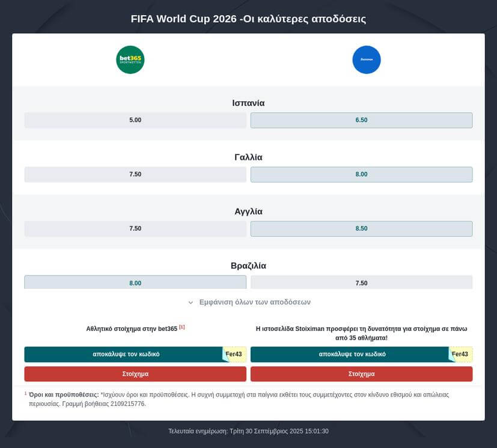Open footnote reference [1] next to bet365

pos(182,327)
